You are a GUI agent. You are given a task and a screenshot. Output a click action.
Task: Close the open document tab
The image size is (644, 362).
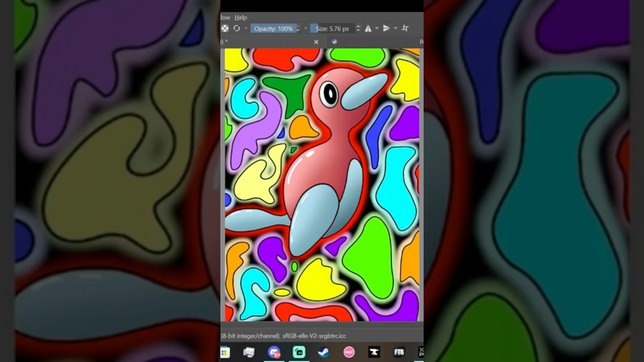pos(316,42)
